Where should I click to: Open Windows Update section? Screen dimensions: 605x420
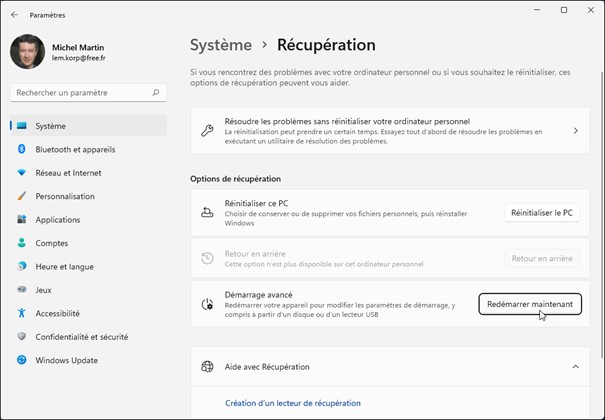[x=67, y=360]
